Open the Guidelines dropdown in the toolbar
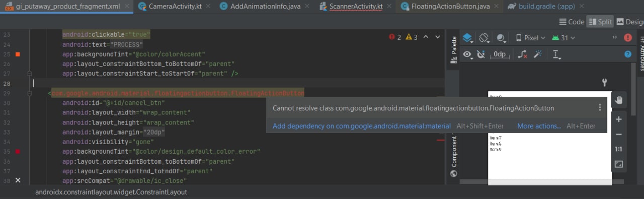644x199 pixels. click(556, 54)
